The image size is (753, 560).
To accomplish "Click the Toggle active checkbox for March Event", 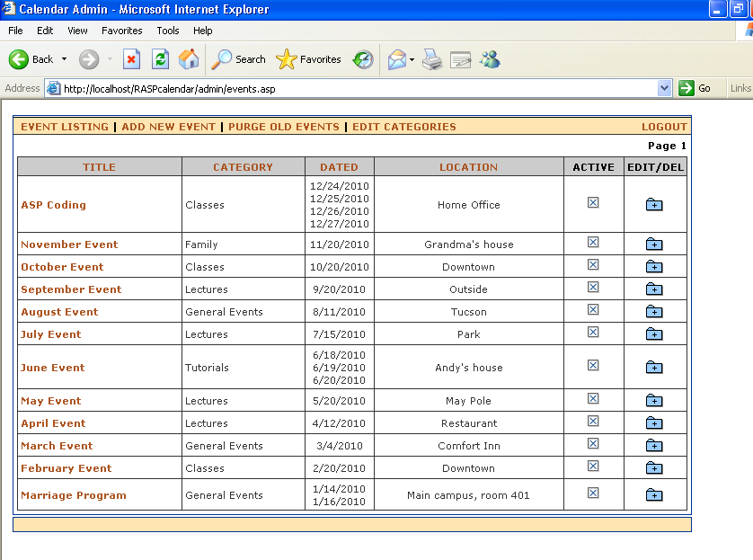I will [593, 443].
